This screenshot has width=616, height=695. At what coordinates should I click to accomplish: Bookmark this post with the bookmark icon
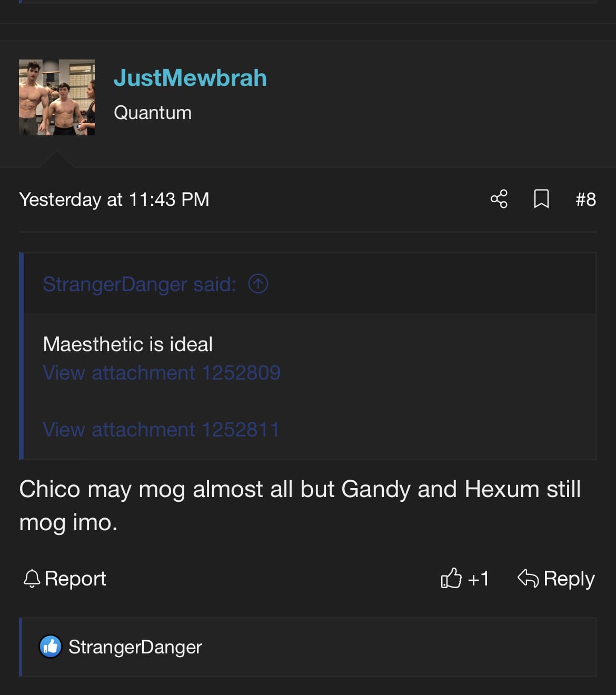point(541,199)
